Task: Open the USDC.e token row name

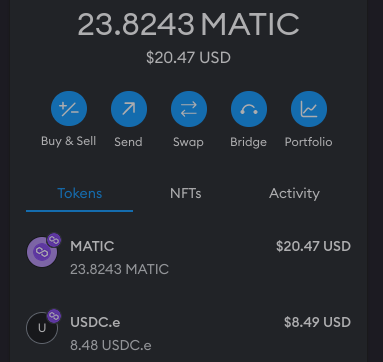Action: click(95, 322)
